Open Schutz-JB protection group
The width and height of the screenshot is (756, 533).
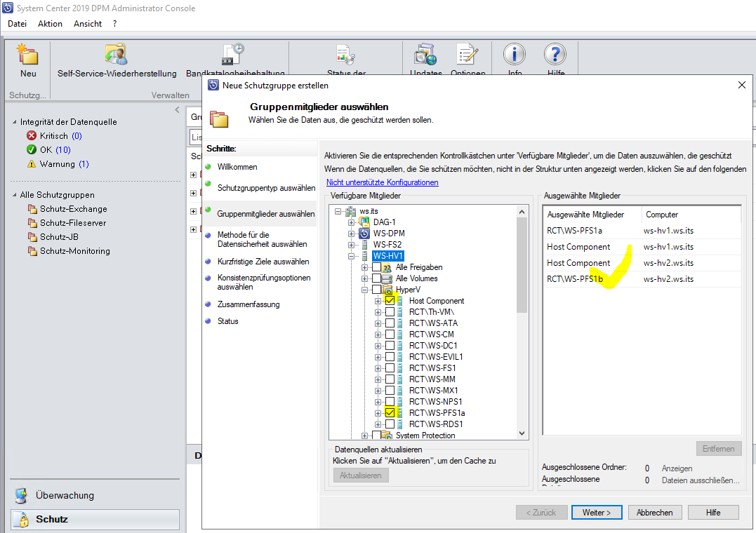click(x=53, y=236)
